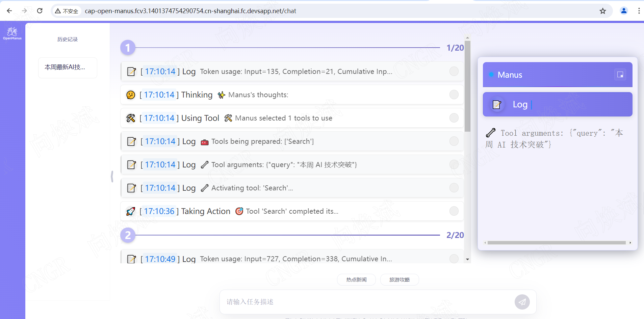
Task: Open history item 本周最新AI技...
Action: coord(68,68)
